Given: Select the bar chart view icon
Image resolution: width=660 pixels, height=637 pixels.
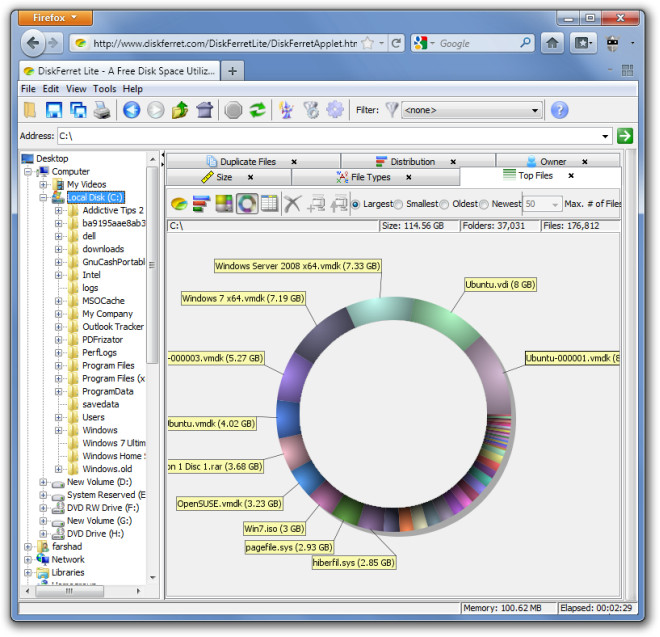Looking at the screenshot, I should click(x=202, y=204).
